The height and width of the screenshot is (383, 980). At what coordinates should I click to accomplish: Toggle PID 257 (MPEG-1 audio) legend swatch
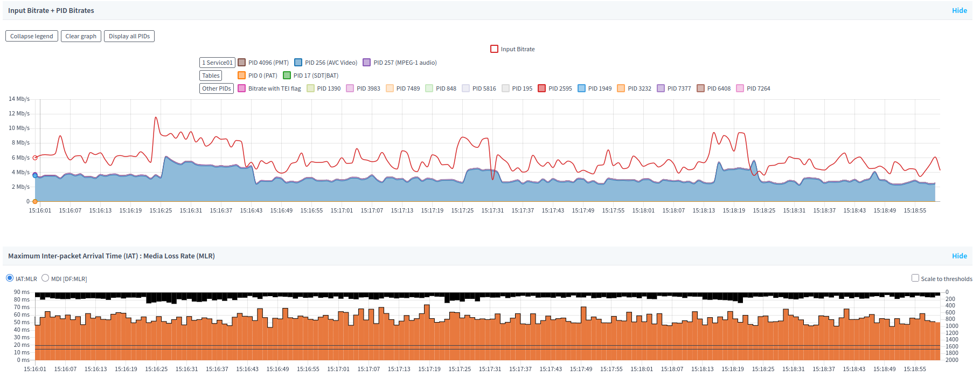(367, 63)
